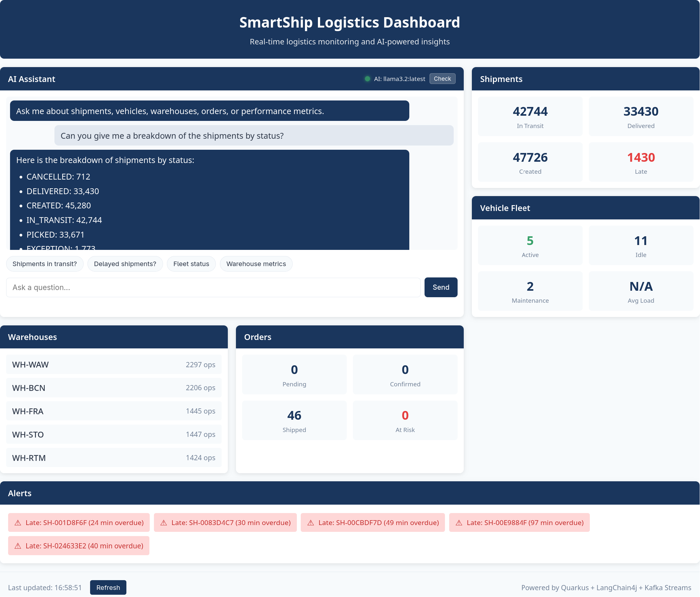Viewport: 700px width, 597px height.
Task: Click the Active vehicles stat card
Action: 530,245
